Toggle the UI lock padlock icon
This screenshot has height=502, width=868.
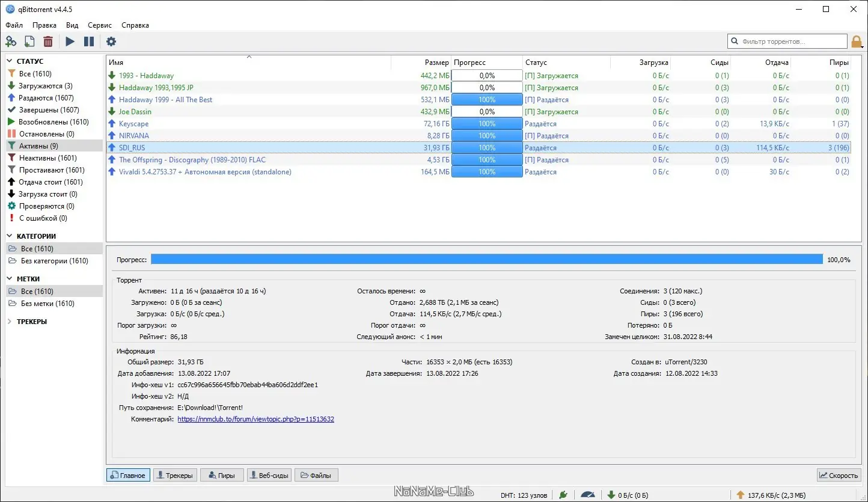tap(857, 41)
